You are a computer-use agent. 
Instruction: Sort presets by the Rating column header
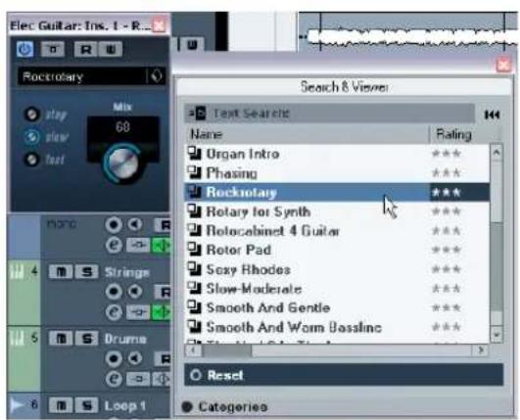[464, 134]
